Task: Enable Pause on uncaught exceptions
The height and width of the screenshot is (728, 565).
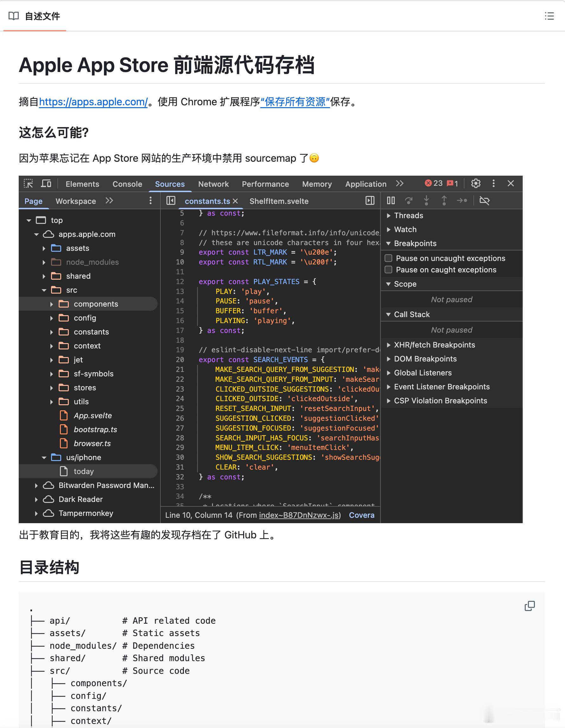Action: point(388,258)
